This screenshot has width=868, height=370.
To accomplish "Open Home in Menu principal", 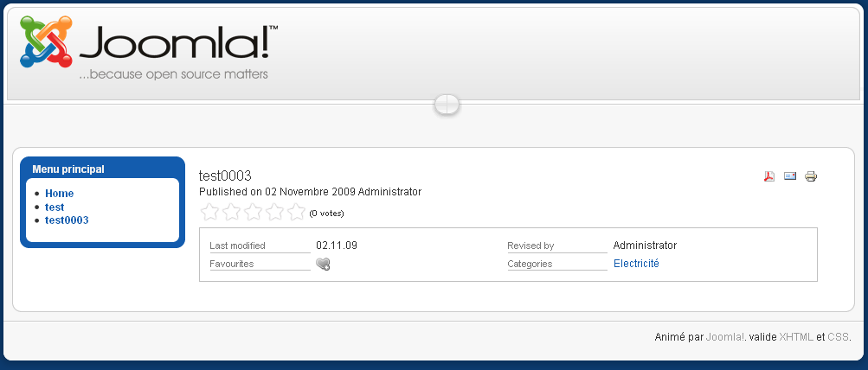I will coord(59,194).
